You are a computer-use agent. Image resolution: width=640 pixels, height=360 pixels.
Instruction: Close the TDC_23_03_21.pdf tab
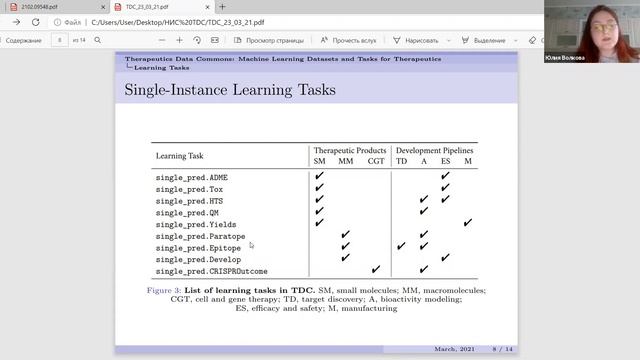tap(207, 7)
